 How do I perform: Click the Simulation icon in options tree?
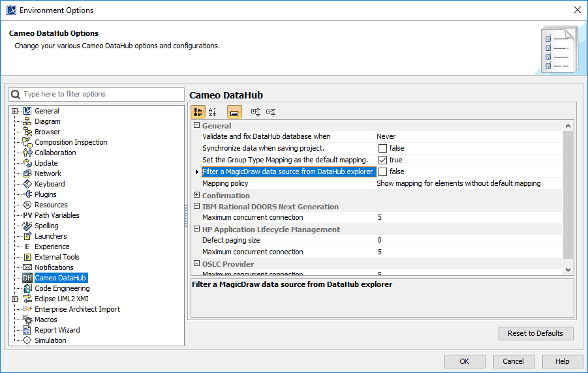(x=27, y=340)
